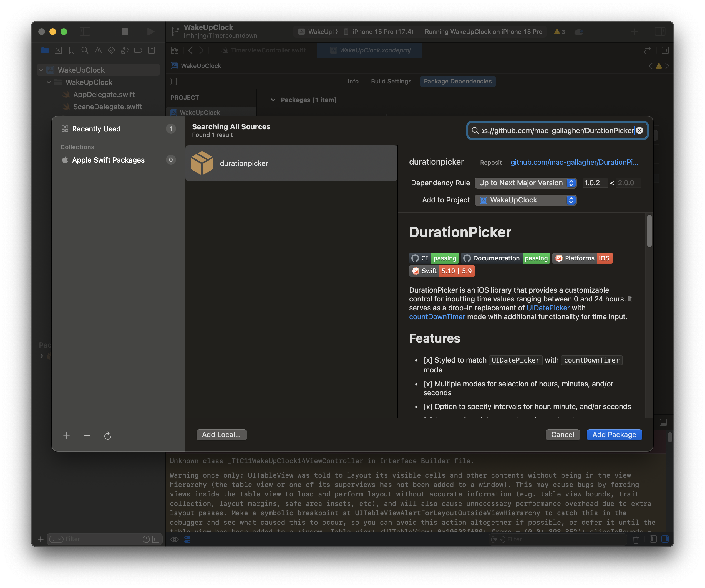Toggle the project targets list sidebar
The image size is (705, 588).
173,81
